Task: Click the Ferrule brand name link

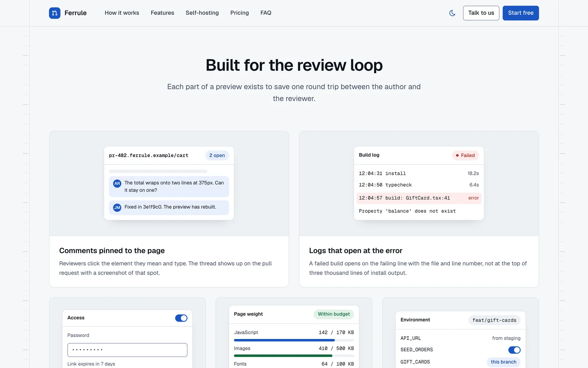Action: click(76, 13)
